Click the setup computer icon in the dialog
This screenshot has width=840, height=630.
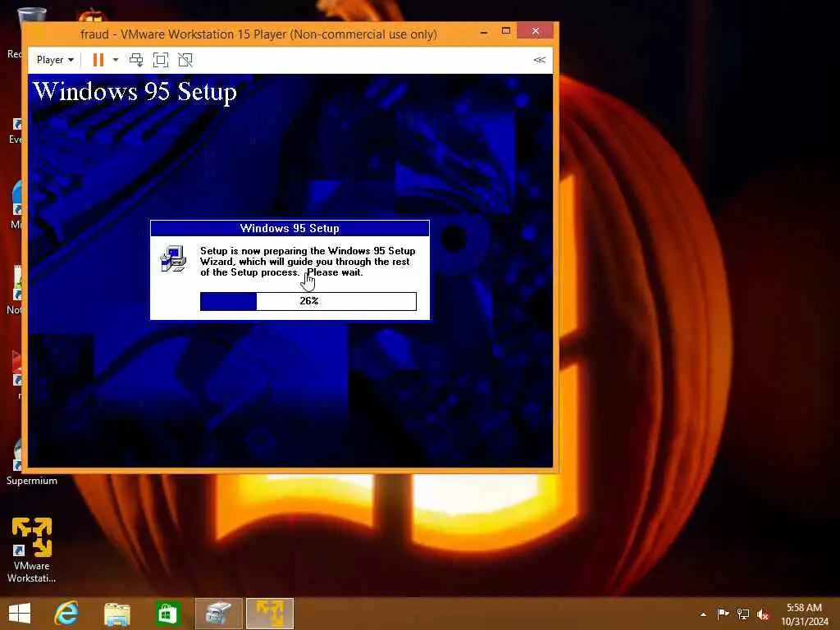(174, 258)
